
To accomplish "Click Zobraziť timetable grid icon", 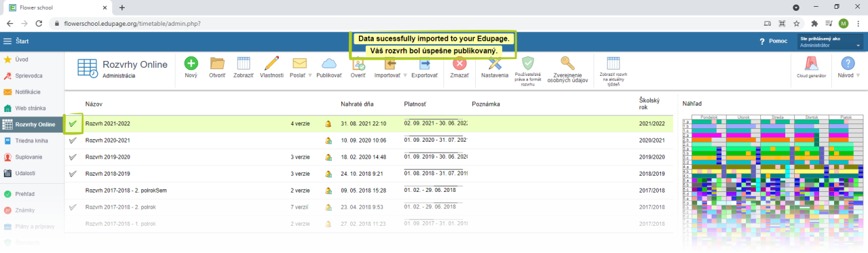I will click(244, 64).
